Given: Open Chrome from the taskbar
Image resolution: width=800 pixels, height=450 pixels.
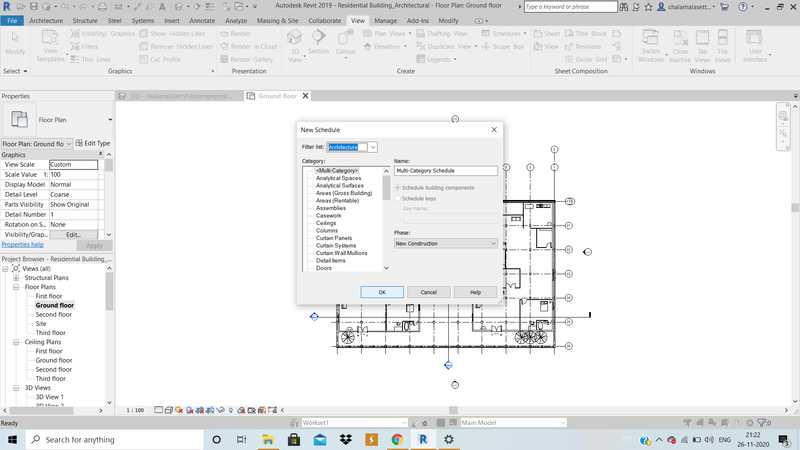Looking at the screenshot, I should tap(397, 440).
